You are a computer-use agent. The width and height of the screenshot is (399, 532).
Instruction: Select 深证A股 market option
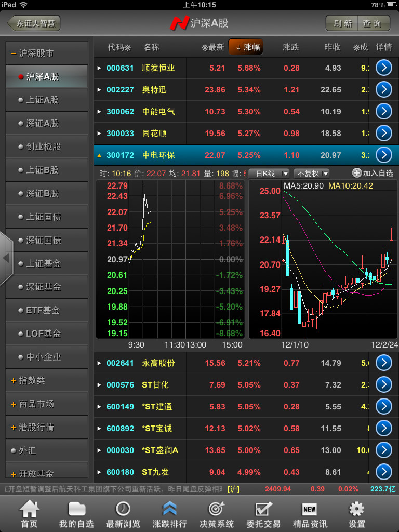click(x=47, y=123)
